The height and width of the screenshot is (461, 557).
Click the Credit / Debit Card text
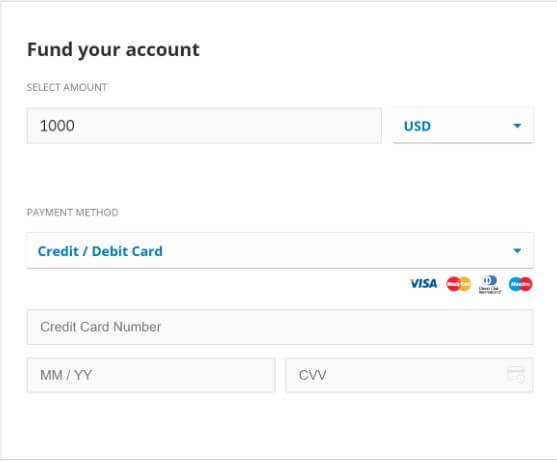100,251
